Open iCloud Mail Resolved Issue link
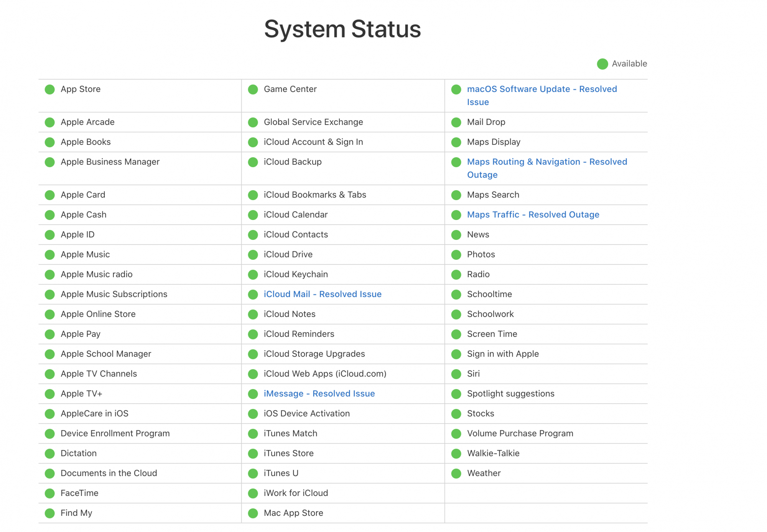The width and height of the screenshot is (767, 532). click(323, 294)
